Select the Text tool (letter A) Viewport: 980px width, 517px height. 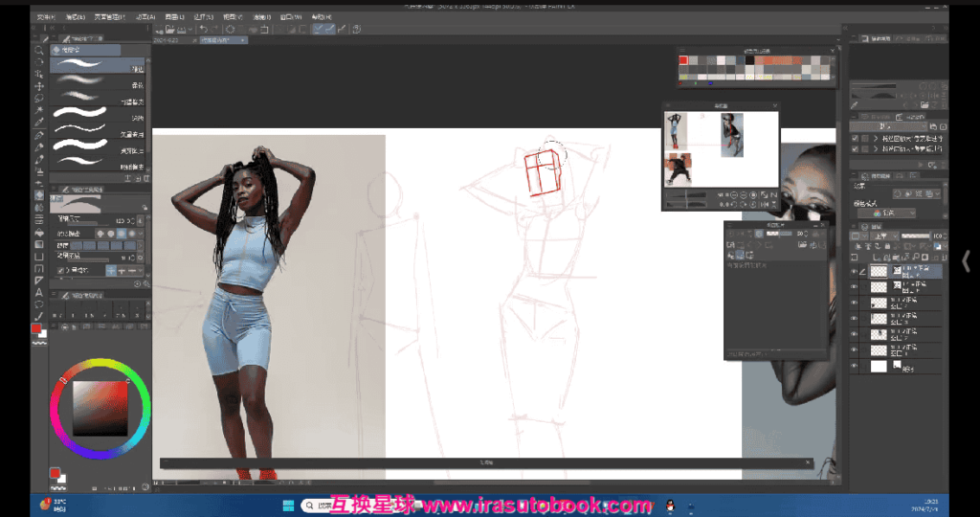[38, 293]
